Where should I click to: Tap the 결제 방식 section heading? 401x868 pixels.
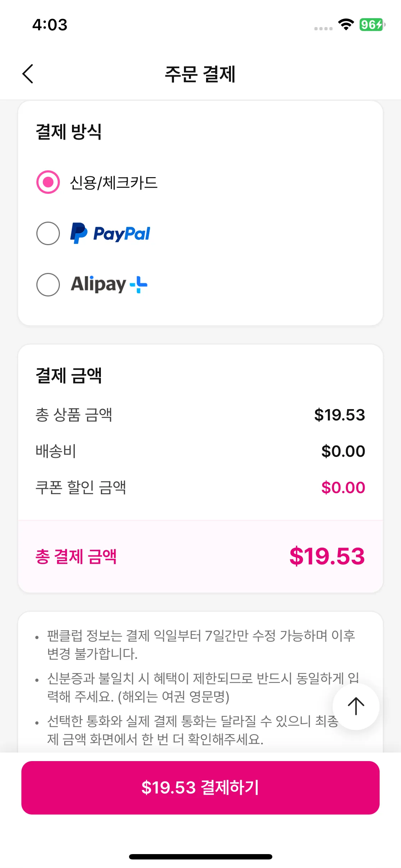(x=69, y=131)
